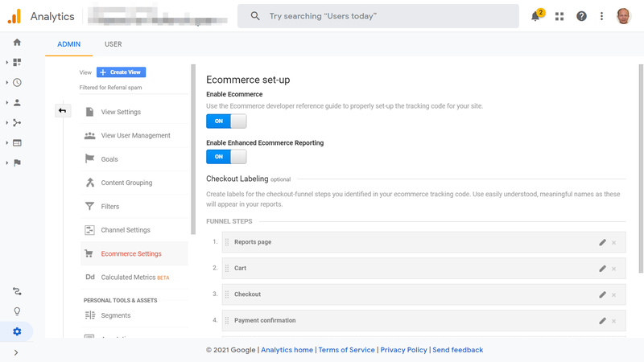
Task: Open Attribution icon in lower sidebar
Action: pos(17,291)
